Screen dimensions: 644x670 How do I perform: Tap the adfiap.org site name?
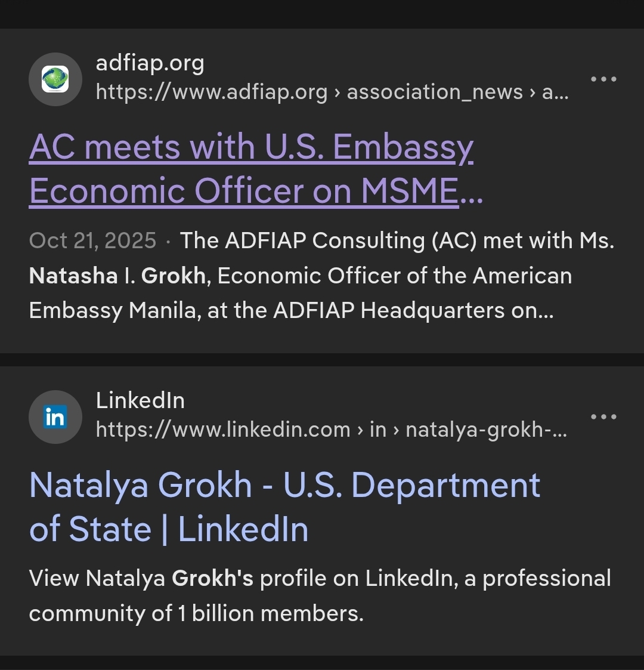tap(150, 63)
